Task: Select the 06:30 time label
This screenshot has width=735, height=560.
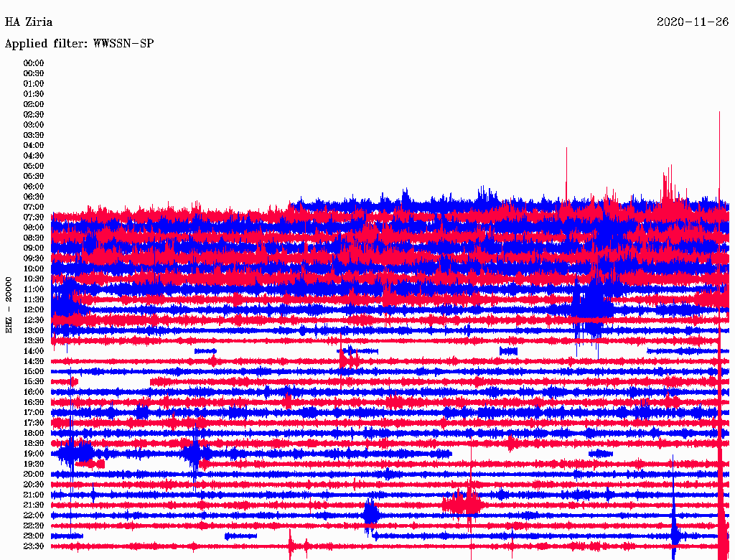Action: coord(34,197)
